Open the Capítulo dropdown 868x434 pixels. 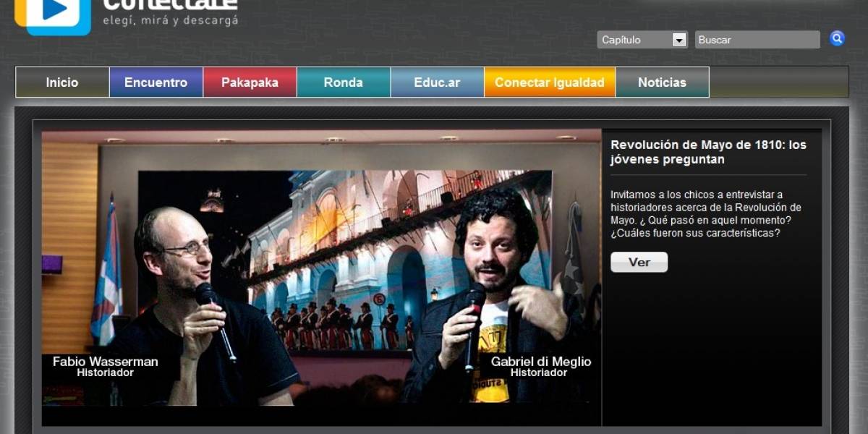pyautogui.click(x=642, y=40)
